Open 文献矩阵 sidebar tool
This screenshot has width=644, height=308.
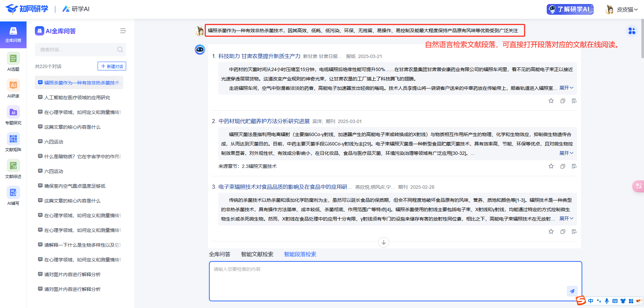[13, 142]
